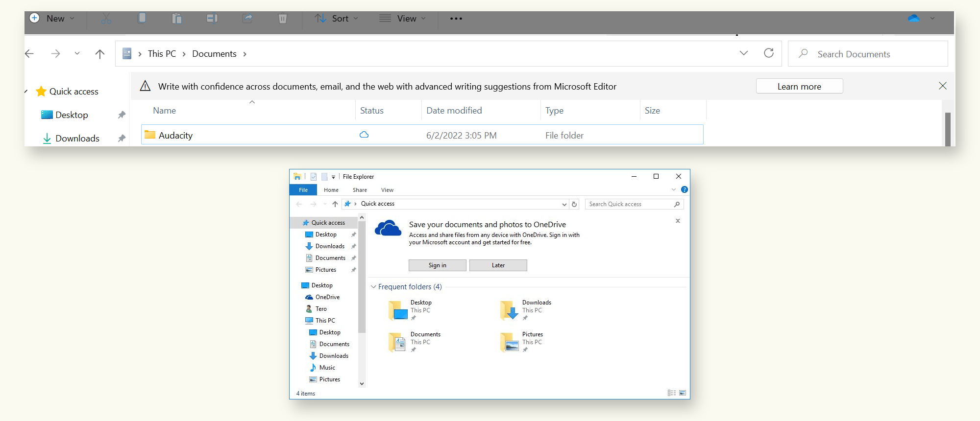The image size is (980, 421).
Task: Click the navigation pane scroll up arrow
Action: [x=362, y=217]
